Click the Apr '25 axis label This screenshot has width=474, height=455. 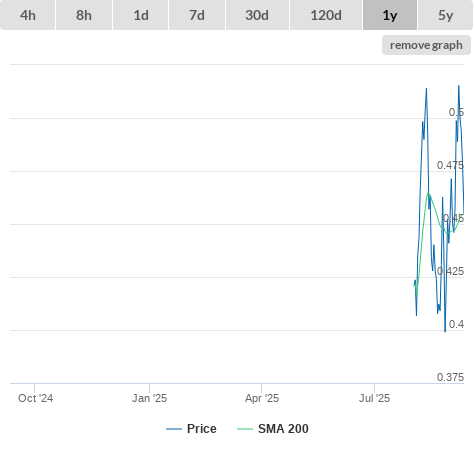(262, 398)
